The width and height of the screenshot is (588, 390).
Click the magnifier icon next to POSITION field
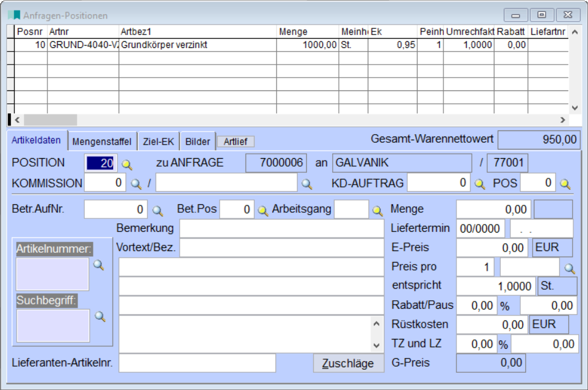pyautogui.click(x=127, y=164)
